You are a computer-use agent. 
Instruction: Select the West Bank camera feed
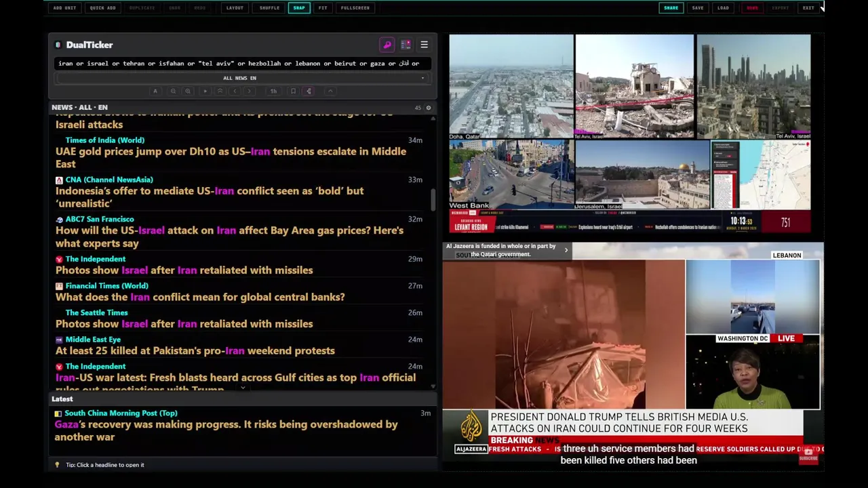[511, 175]
